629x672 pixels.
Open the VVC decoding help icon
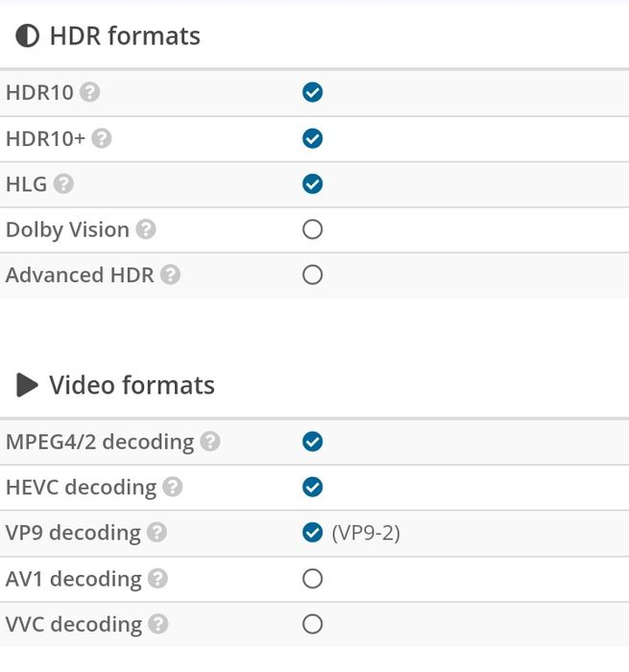pos(158,624)
